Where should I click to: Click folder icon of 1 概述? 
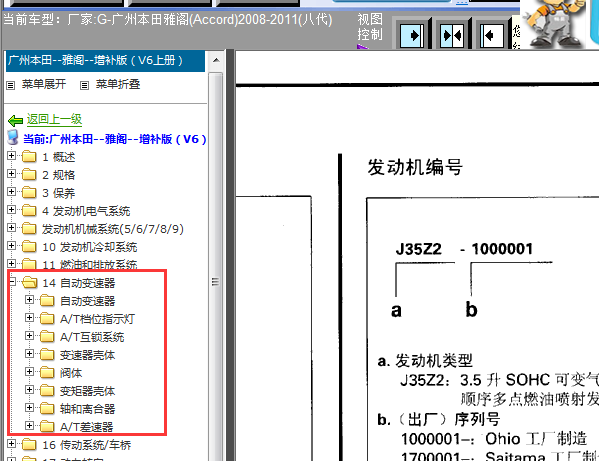pos(29,157)
